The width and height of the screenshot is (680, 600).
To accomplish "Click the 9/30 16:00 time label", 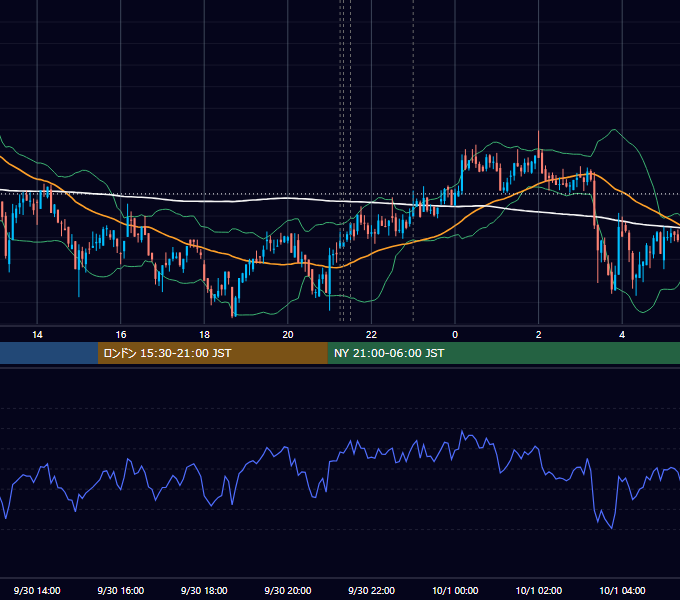I will (121, 590).
